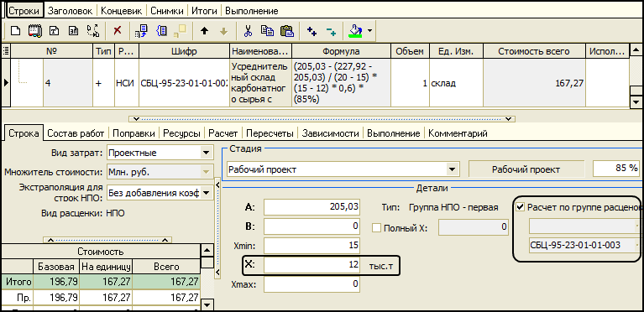Click the vertical splitter collapse arrows
644x312 pixels.
coord(217,228)
